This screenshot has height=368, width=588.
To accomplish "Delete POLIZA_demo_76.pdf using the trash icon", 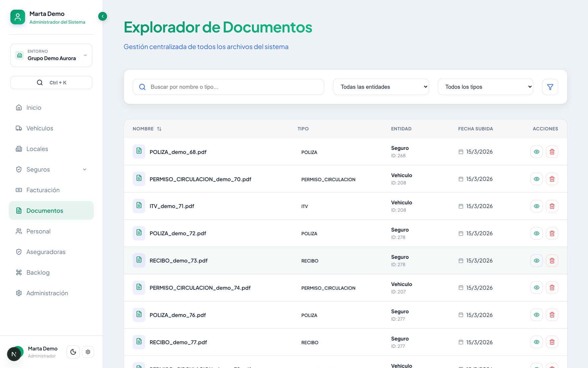I will (x=552, y=315).
